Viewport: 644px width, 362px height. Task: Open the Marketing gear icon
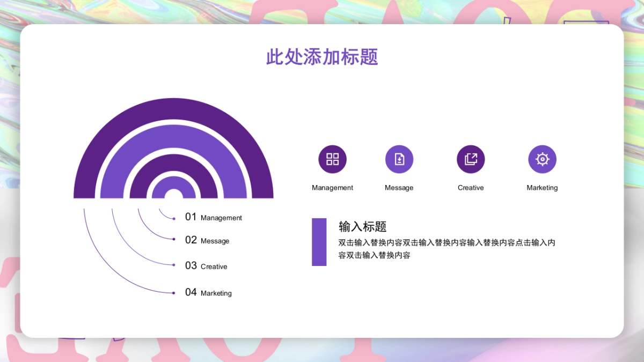(x=542, y=159)
